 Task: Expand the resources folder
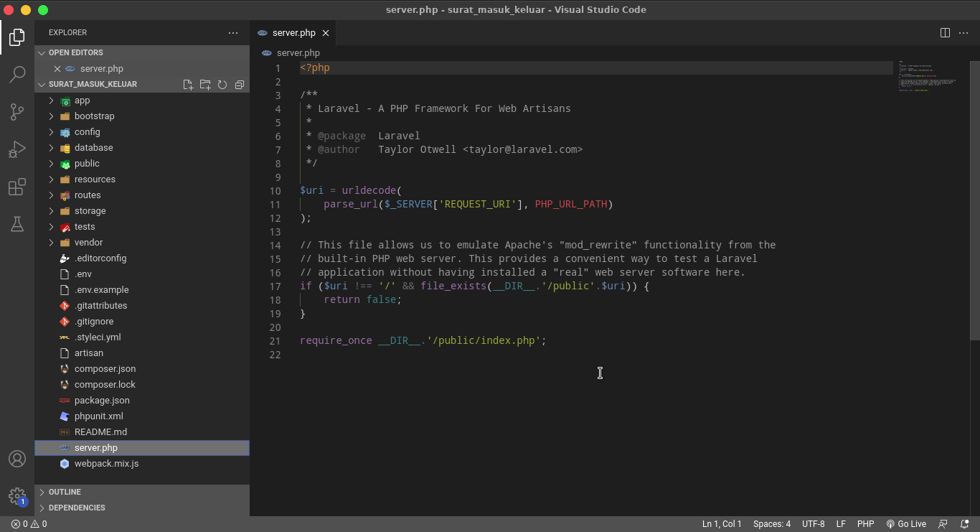(x=142, y=179)
